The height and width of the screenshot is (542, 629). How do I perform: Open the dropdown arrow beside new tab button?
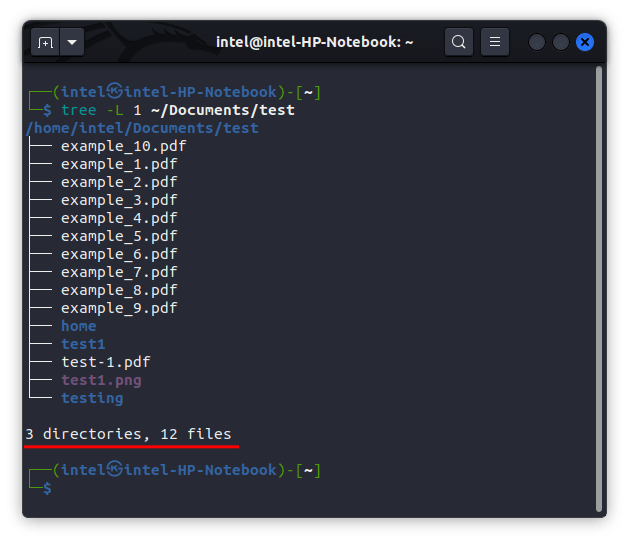[72, 42]
